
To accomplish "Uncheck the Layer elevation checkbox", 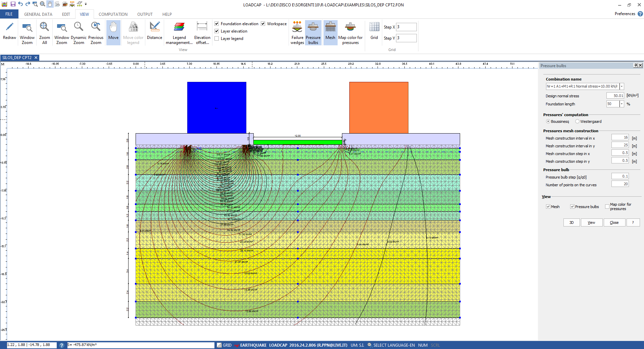I will (x=217, y=31).
